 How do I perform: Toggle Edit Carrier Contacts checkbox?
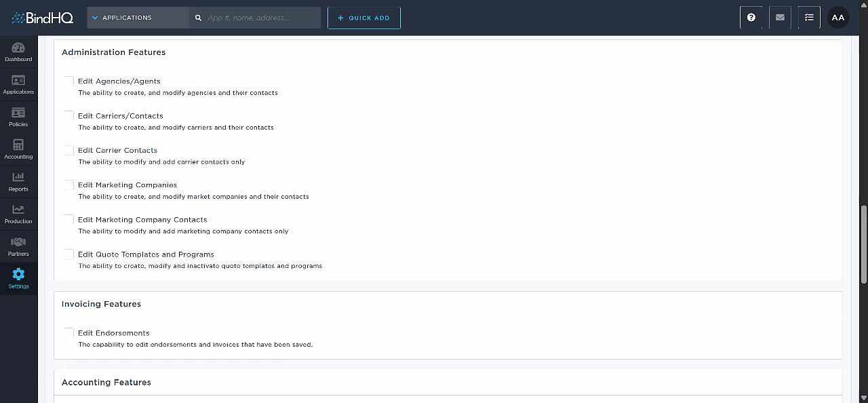pyautogui.click(x=68, y=151)
